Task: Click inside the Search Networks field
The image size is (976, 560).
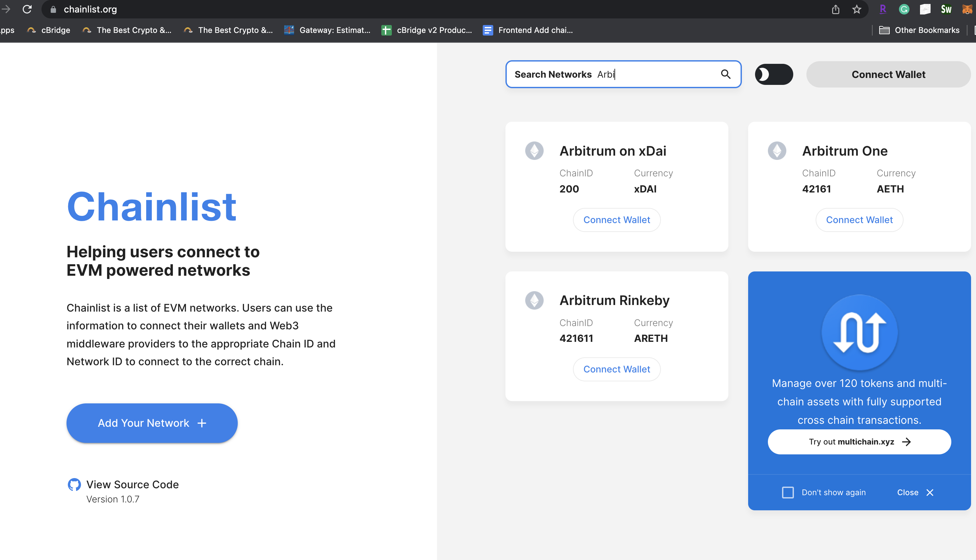Action: tap(654, 74)
